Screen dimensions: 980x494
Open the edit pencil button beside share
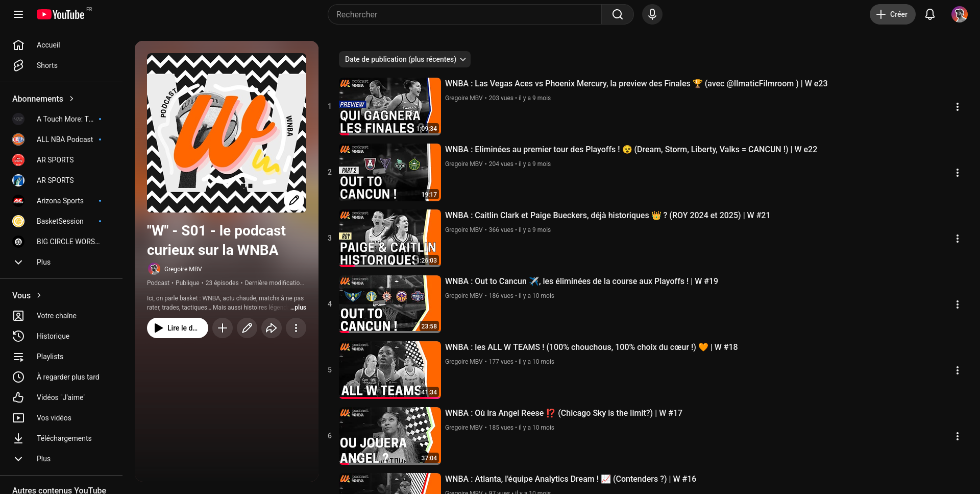[x=247, y=328]
